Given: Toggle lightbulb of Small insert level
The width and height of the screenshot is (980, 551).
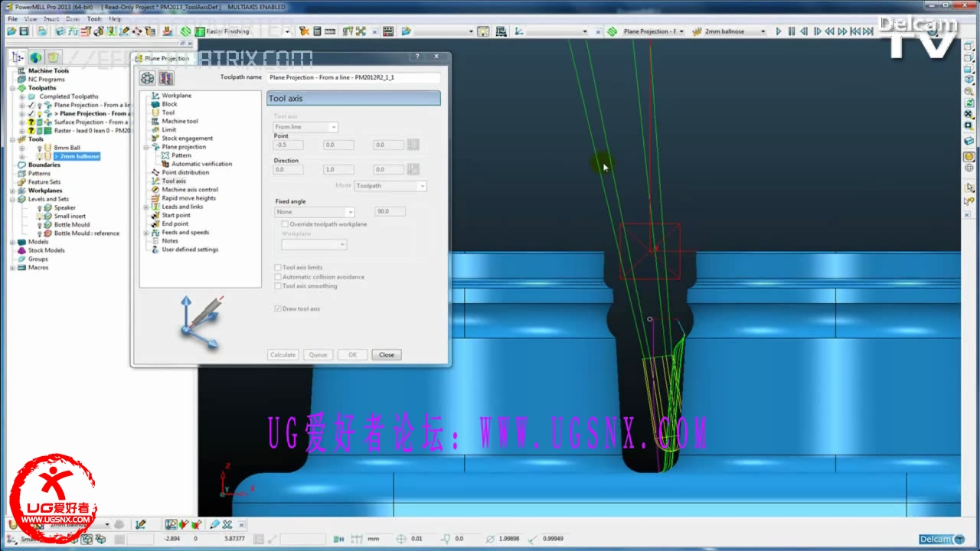Looking at the screenshot, I should point(40,217).
